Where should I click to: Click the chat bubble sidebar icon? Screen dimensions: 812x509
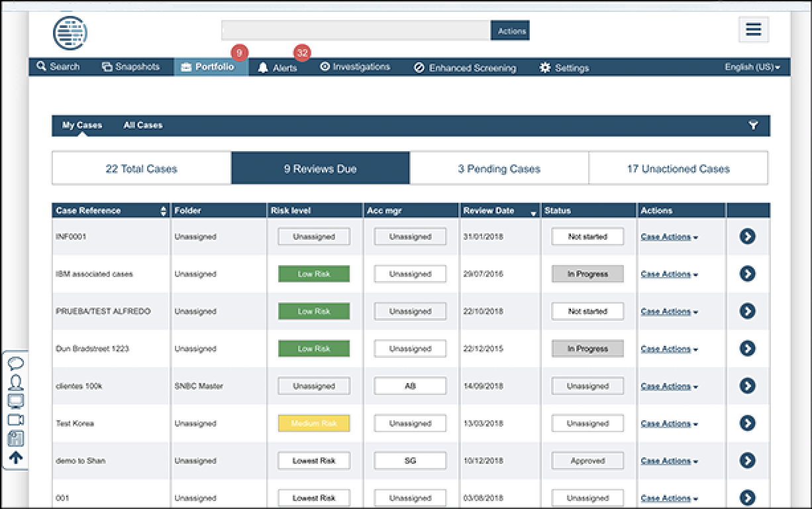(16, 363)
